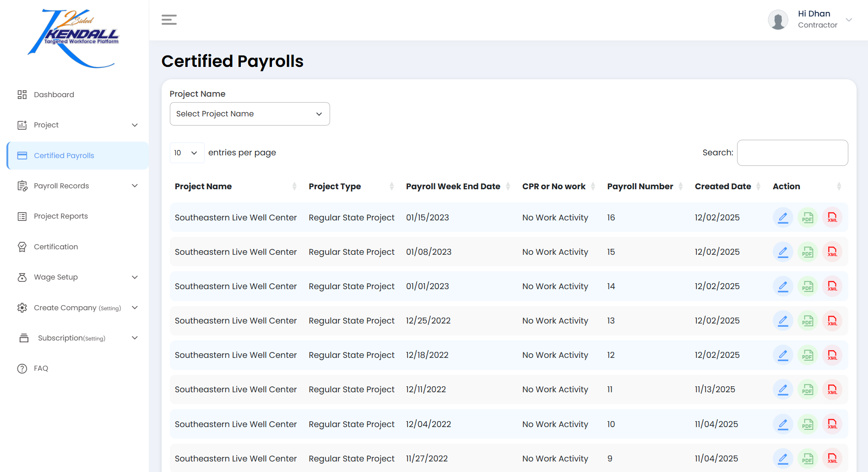Edit payroll with week ending 12/25/2022
868x472 pixels.
click(x=783, y=321)
